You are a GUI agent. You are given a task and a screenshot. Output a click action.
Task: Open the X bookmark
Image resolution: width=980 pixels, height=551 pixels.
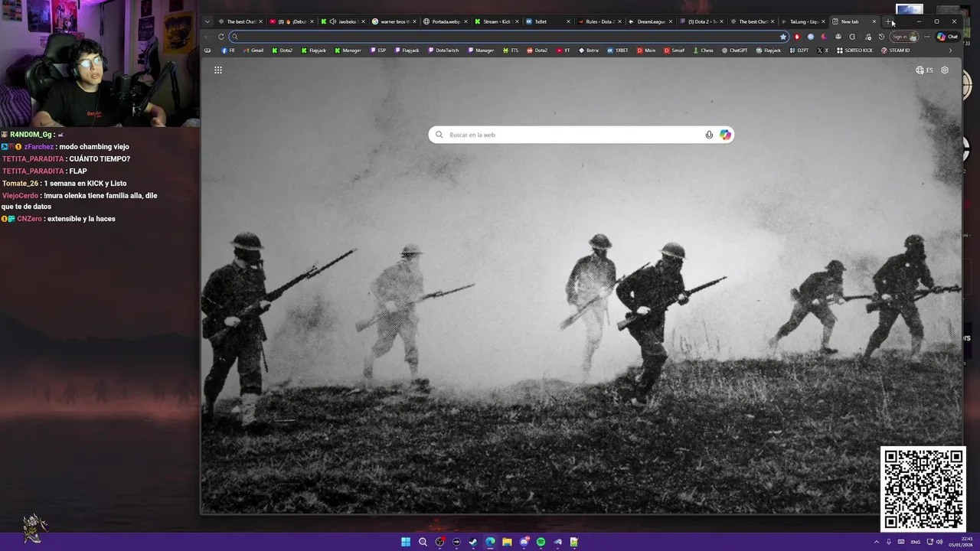coord(823,51)
